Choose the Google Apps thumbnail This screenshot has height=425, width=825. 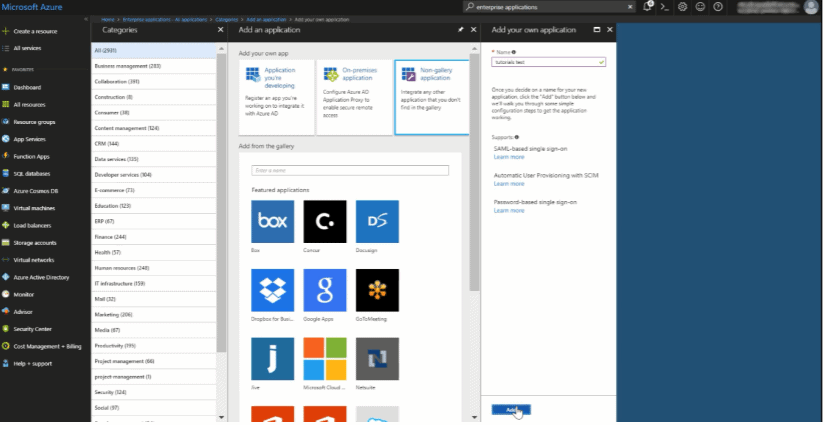(x=325, y=290)
